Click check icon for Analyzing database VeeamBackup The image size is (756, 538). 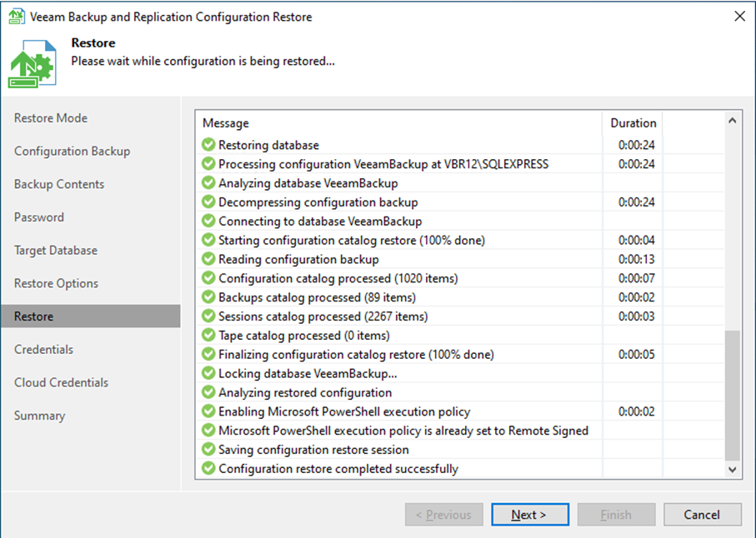pos(208,182)
